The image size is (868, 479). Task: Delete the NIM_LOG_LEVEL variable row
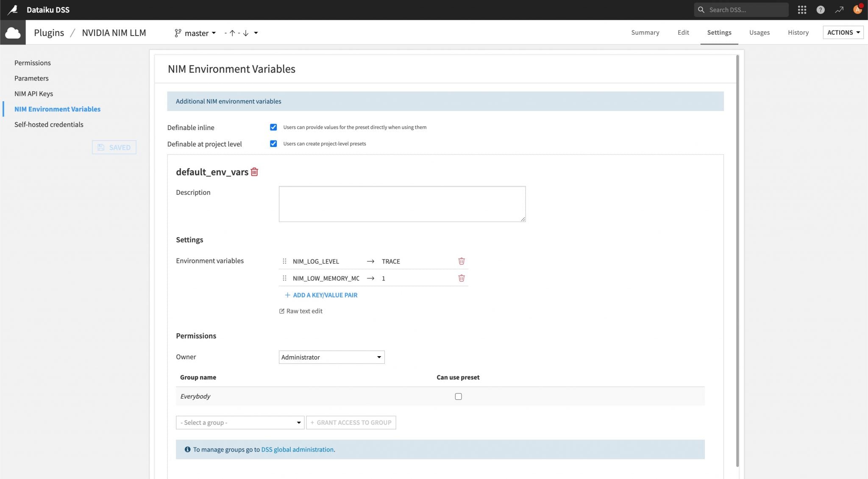461,261
